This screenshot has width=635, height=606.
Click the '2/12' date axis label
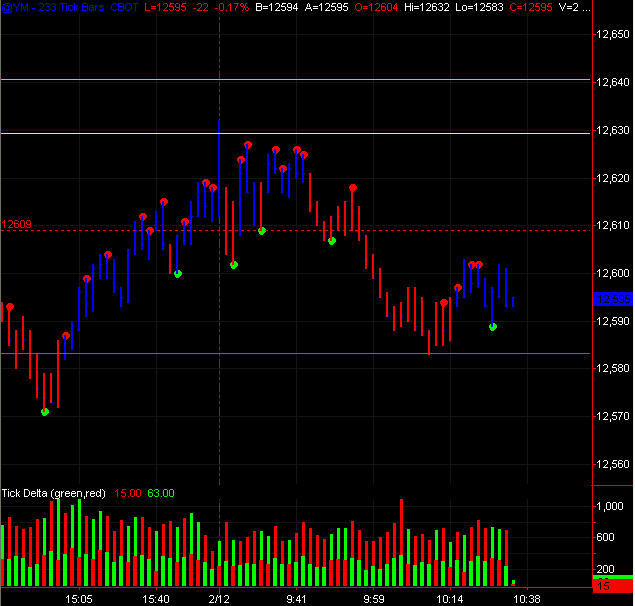click(x=219, y=599)
